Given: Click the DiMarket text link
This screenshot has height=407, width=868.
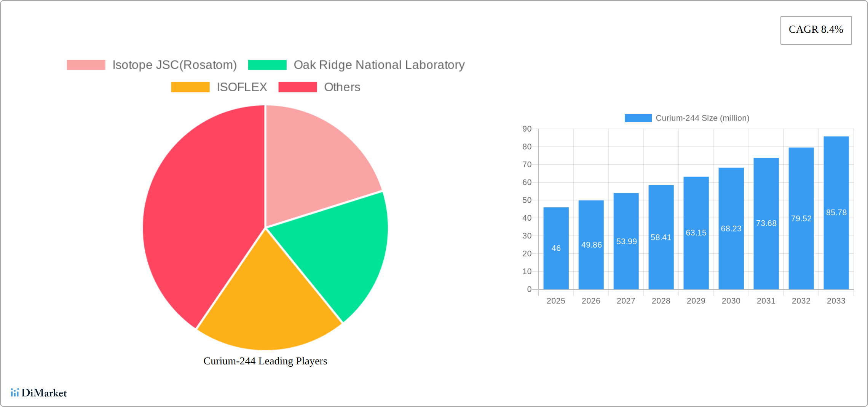Looking at the screenshot, I should tap(44, 393).
